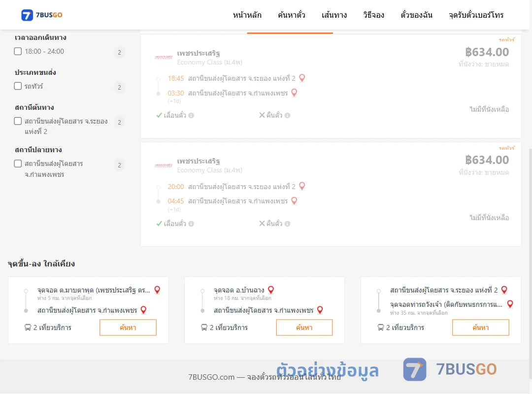Click ห่าง 18 กม. จากจุดที่เลือก text

(x=242, y=298)
